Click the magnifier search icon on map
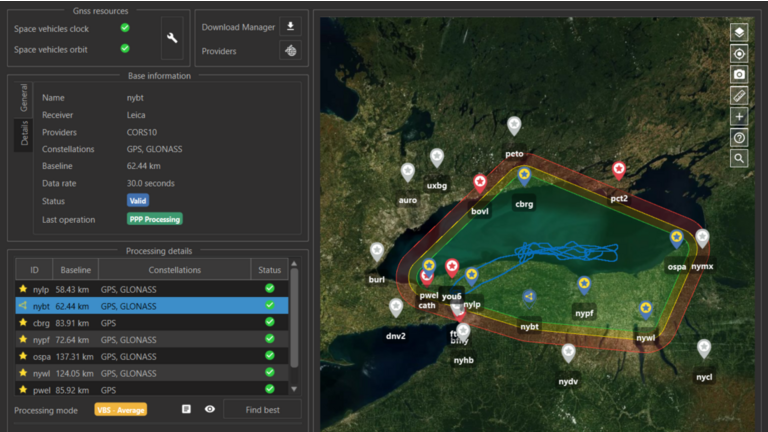The image size is (768, 432). pos(739,158)
